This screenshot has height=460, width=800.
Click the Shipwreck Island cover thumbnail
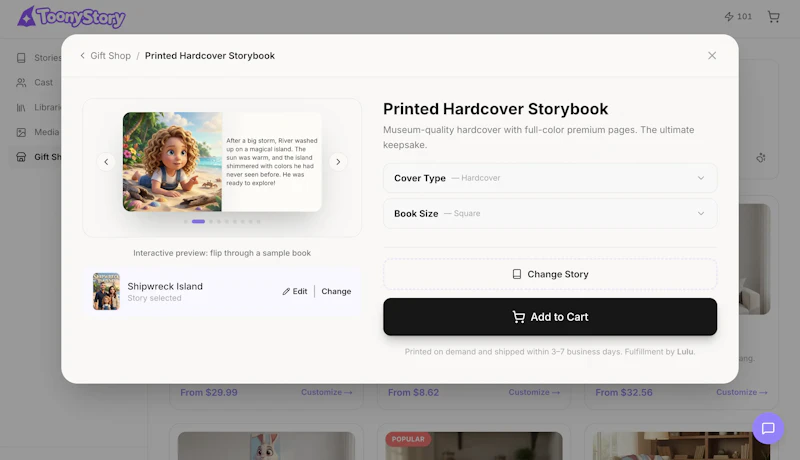[x=106, y=291]
